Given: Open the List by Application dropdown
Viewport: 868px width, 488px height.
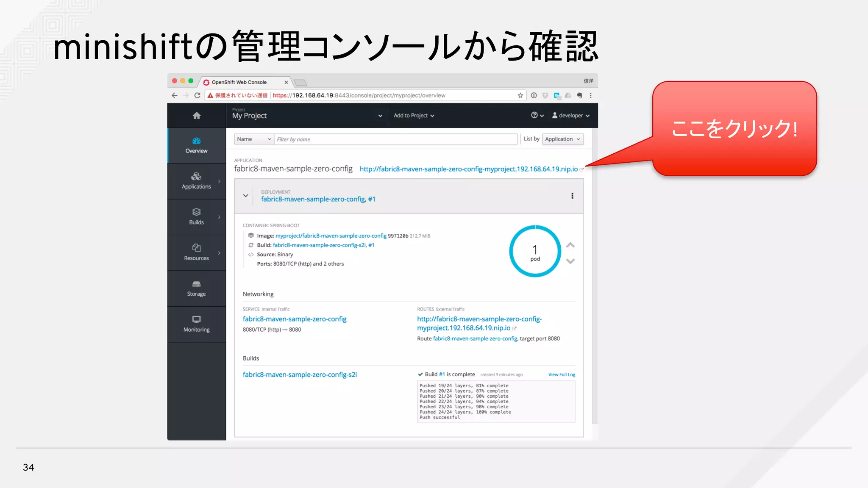Looking at the screenshot, I should click(x=563, y=139).
